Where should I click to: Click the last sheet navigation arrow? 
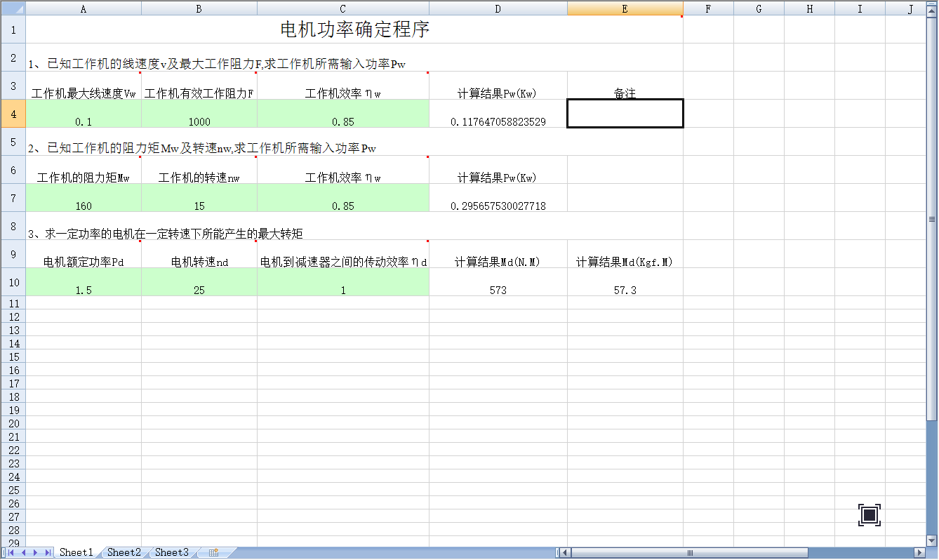(47, 553)
